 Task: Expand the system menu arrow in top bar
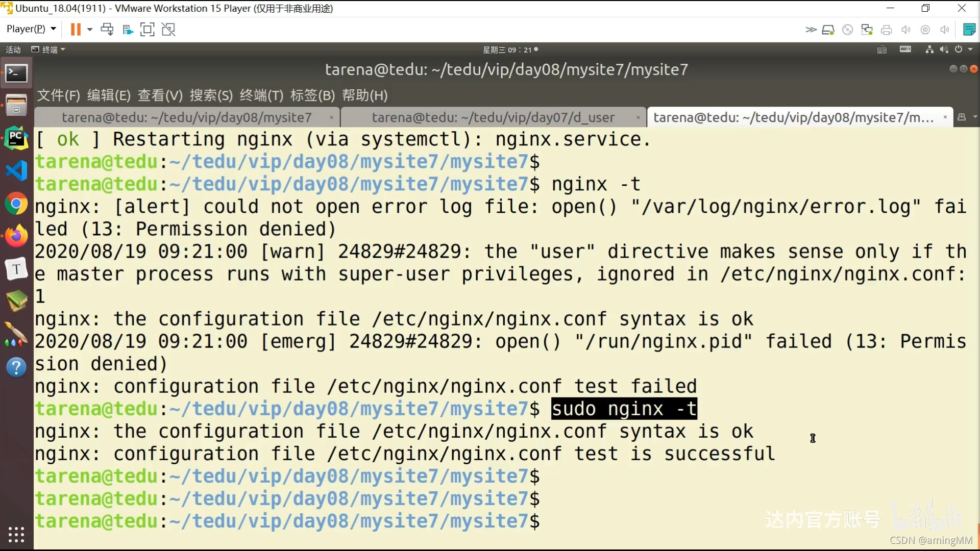click(x=970, y=49)
